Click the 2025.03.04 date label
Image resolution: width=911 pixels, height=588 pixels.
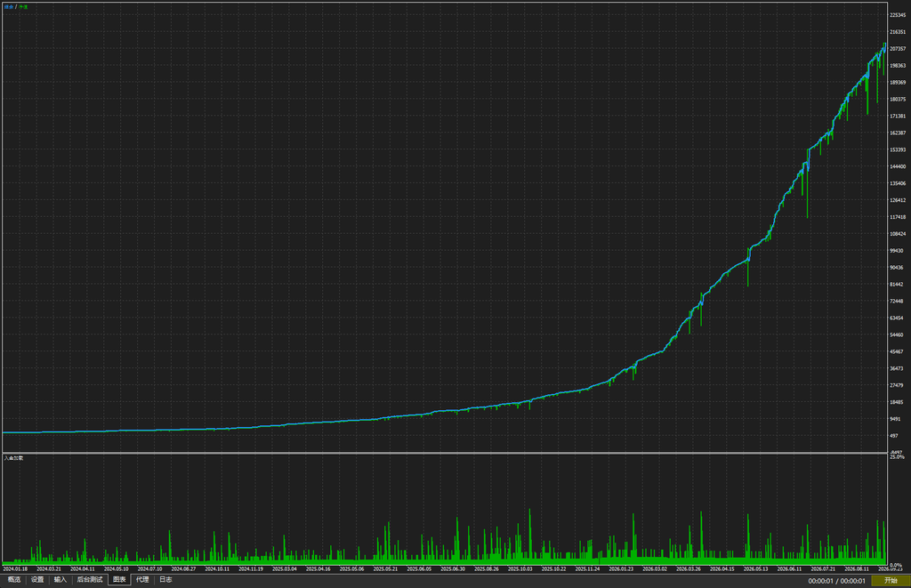click(284, 568)
